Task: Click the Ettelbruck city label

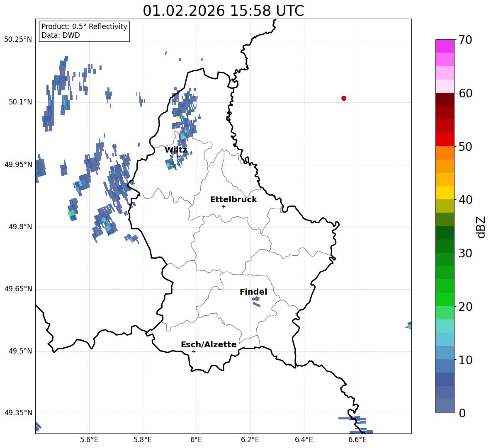Action: tap(233, 200)
